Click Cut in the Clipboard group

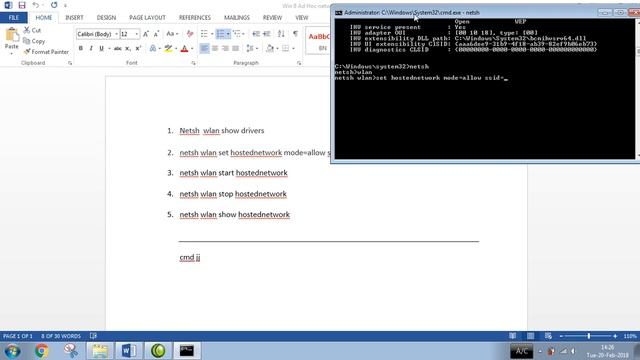pos(32,30)
